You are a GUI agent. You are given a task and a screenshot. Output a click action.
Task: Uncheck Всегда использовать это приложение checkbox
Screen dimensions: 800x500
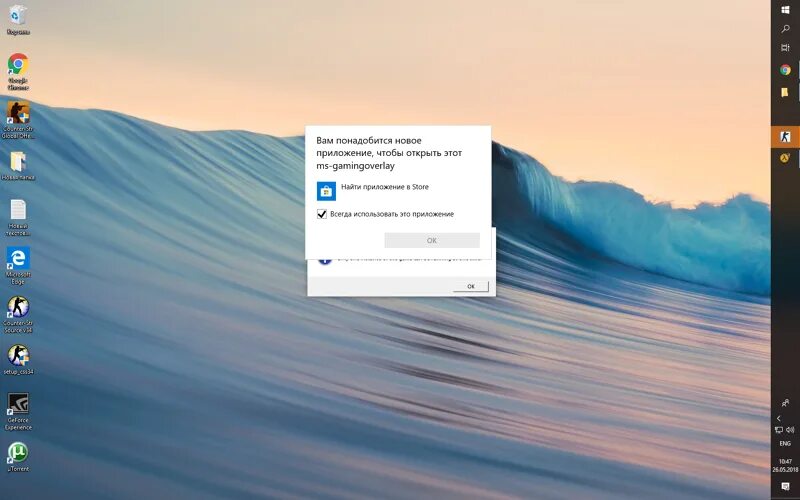322,214
